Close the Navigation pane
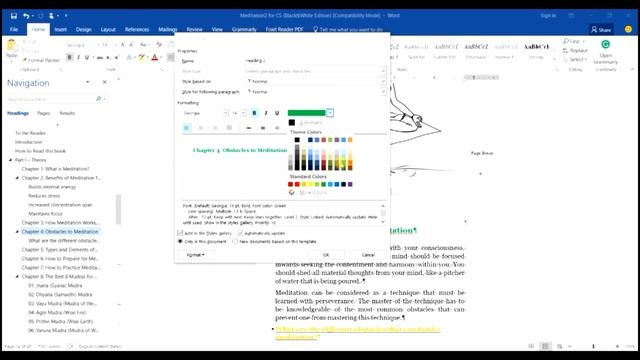 [104, 82]
